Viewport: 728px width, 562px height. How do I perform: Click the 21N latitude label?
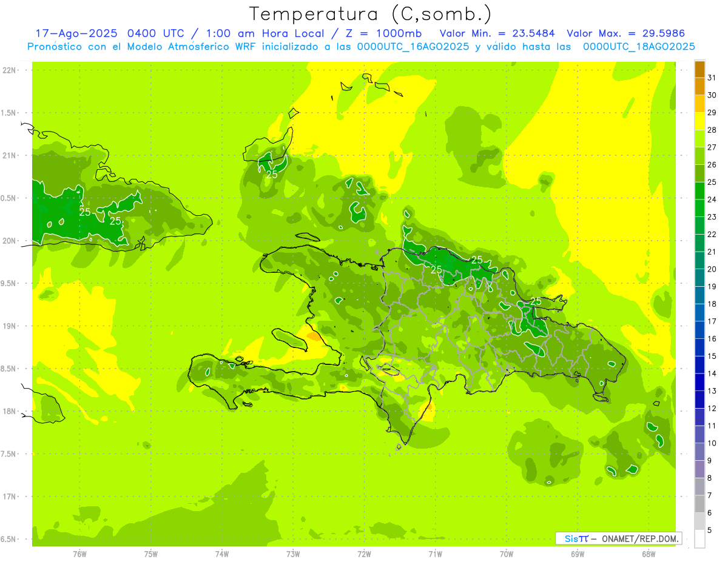(x=10, y=156)
